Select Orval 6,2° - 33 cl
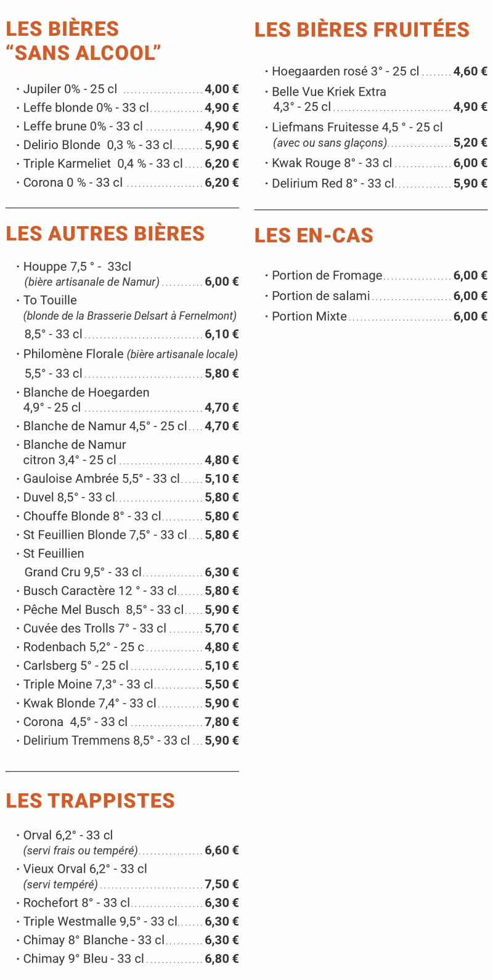493x980 pixels. (x=128, y=843)
